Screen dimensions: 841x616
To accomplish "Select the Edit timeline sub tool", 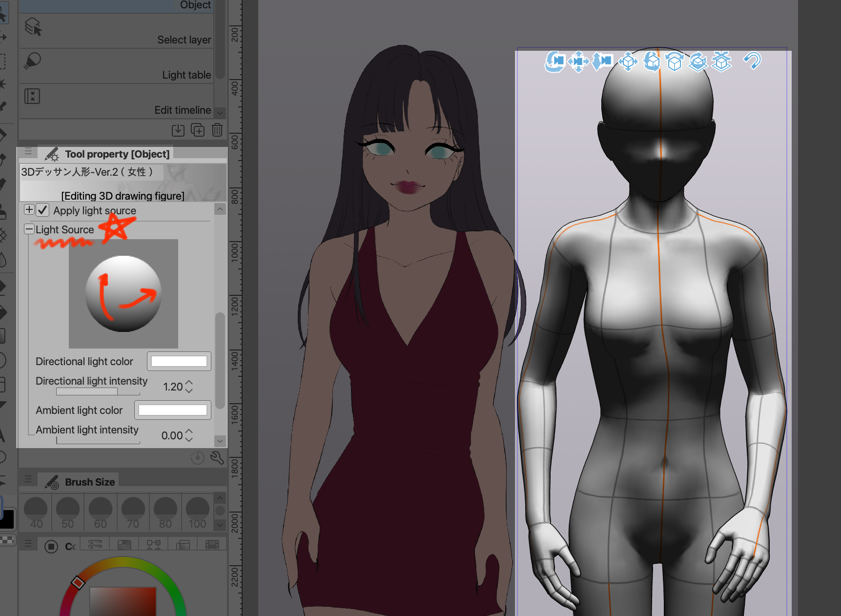I will 117,102.
